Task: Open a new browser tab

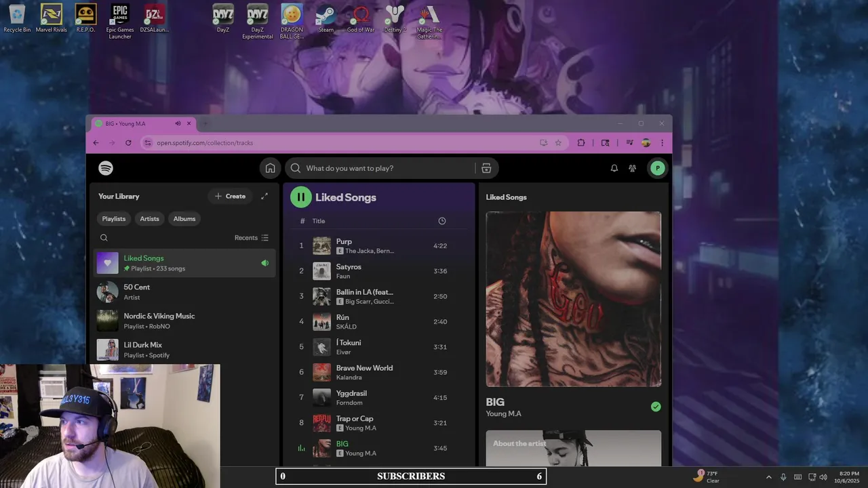Action: pyautogui.click(x=205, y=123)
